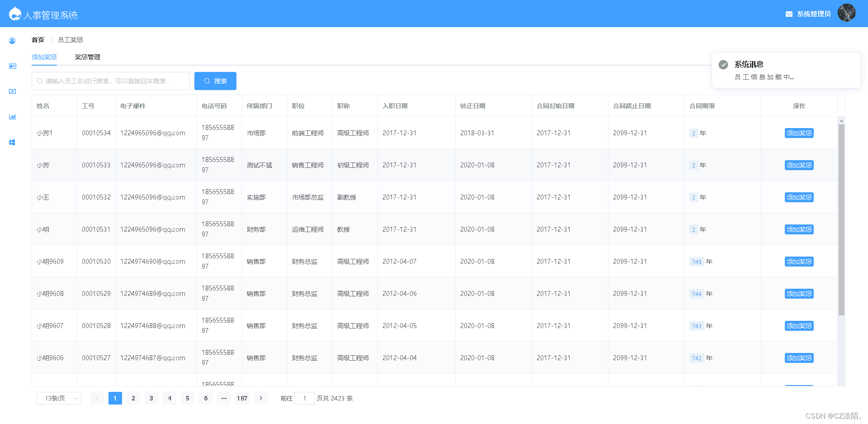Click 系统管理员 user name
The height and width of the screenshot is (424, 868).
tap(814, 14)
